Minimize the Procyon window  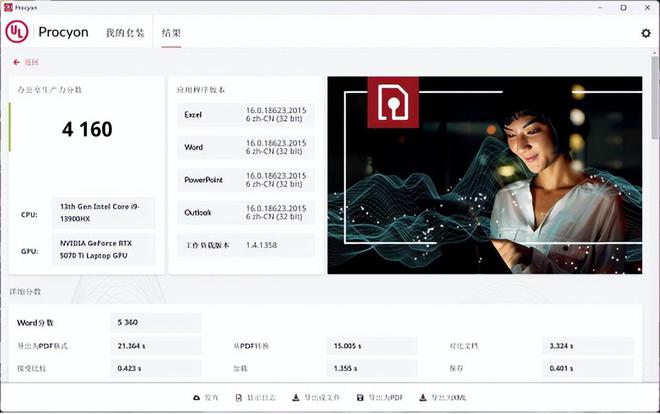[600, 8]
